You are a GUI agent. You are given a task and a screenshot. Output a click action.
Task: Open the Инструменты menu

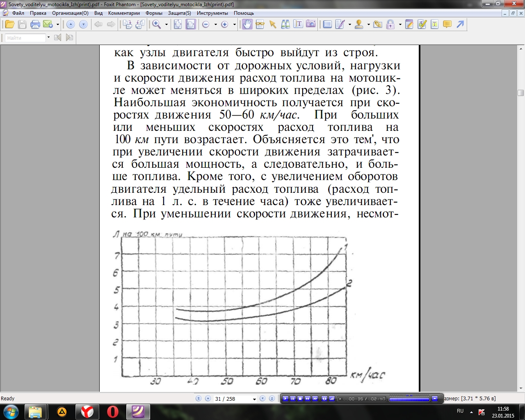[212, 13]
